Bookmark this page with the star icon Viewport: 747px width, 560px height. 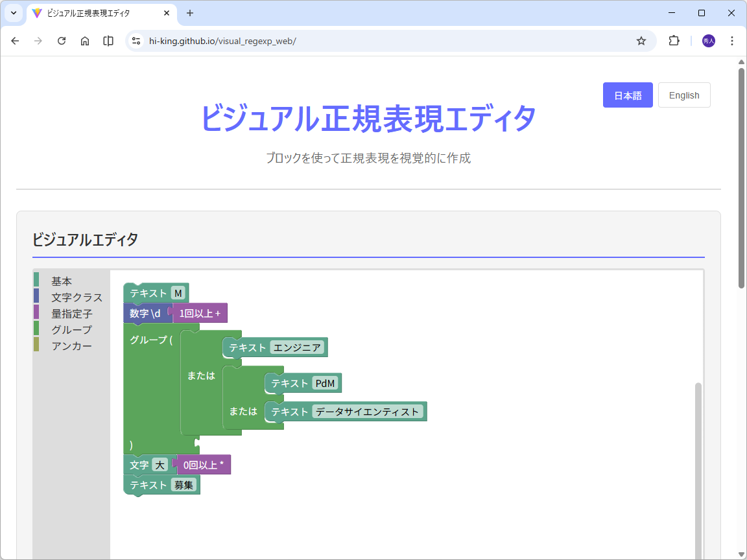[641, 40]
